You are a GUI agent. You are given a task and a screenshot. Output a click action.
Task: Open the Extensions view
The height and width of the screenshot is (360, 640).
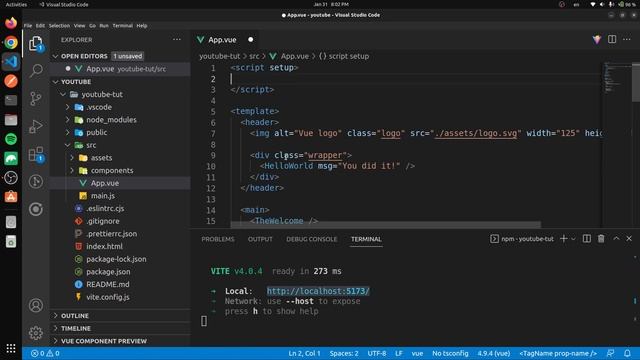pos(36,154)
